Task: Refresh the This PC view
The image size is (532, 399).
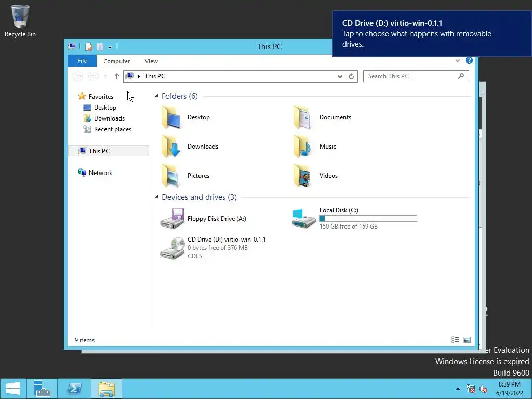Action: 351,76
